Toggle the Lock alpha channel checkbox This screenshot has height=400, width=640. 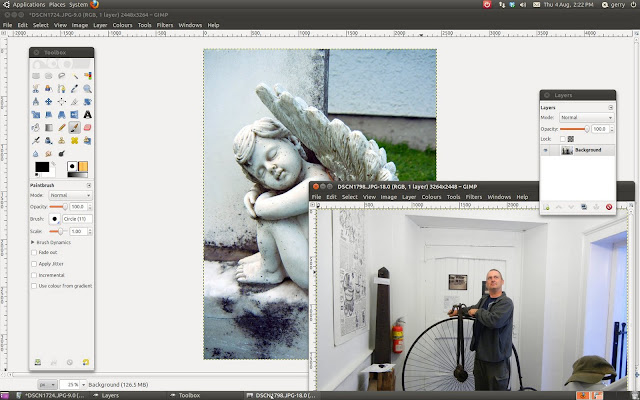click(563, 139)
